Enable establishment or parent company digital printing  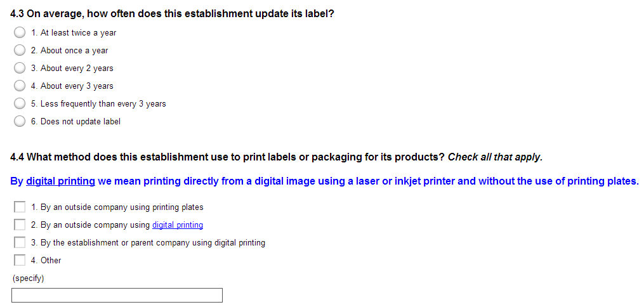click(20, 242)
